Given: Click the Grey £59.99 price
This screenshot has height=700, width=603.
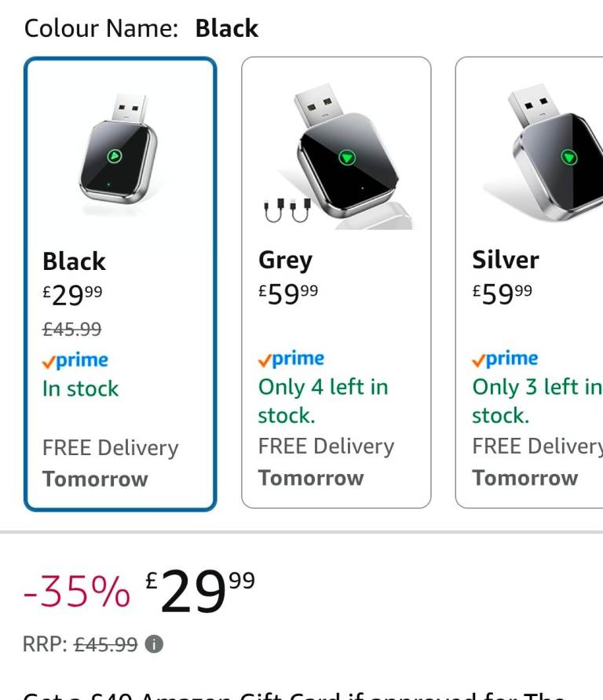Looking at the screenshot, I should pos(288,293).
